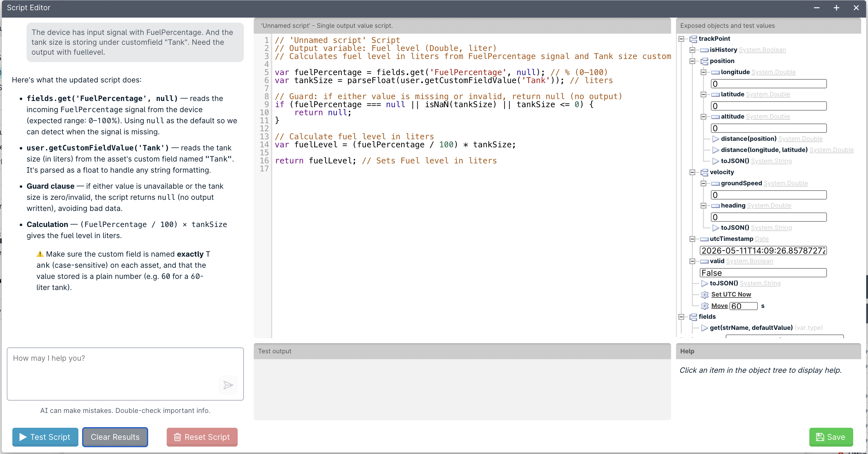The height and width of the screenshot is (454, 868).
Task: Click Clear Results button
Action: point(115,437)
